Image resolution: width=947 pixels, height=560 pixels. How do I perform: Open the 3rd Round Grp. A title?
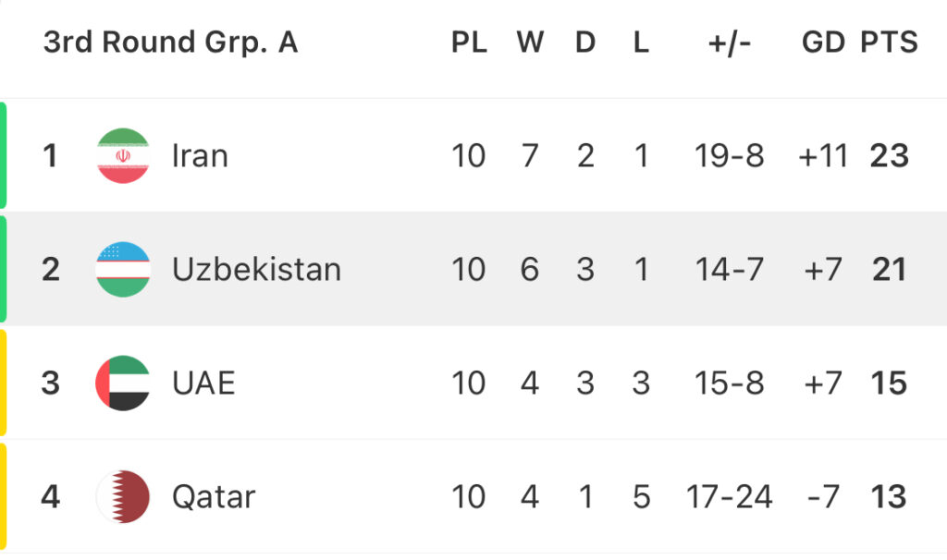(171, 43)
